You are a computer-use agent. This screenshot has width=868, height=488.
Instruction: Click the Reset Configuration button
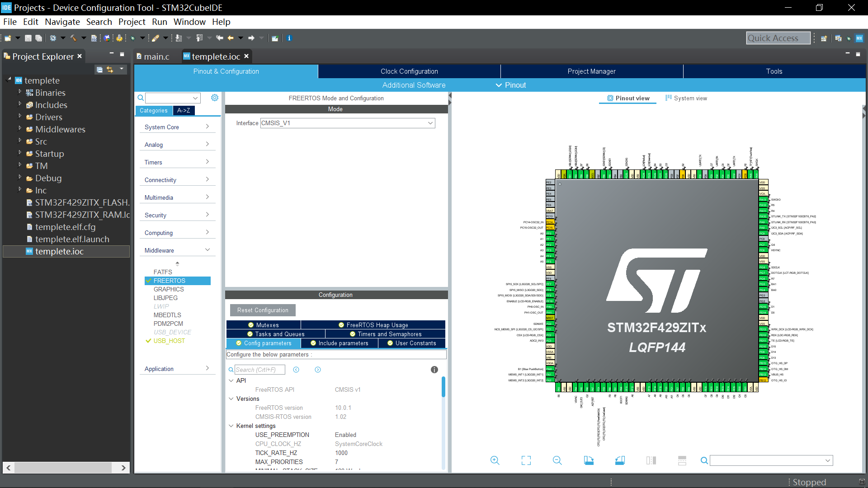263,310
